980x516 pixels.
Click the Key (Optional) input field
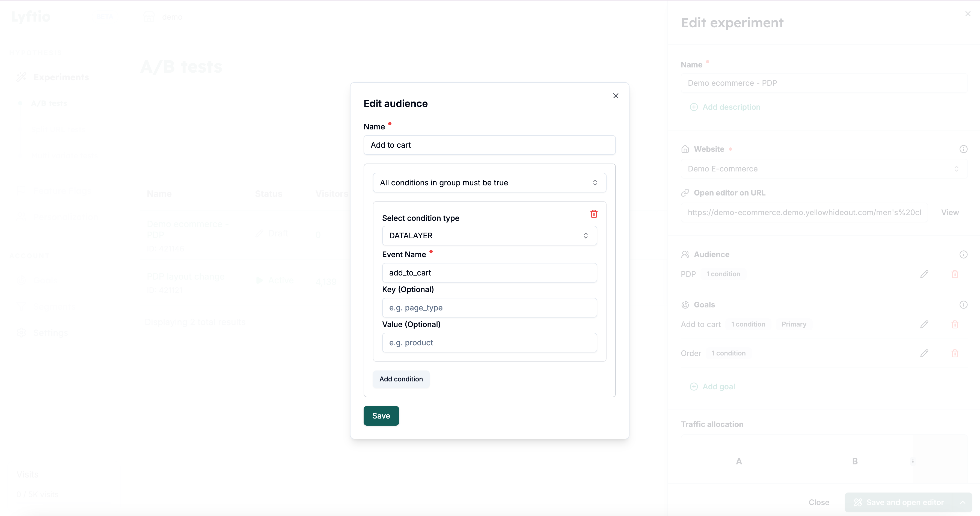pyautogui.click(x=489, y=308)
